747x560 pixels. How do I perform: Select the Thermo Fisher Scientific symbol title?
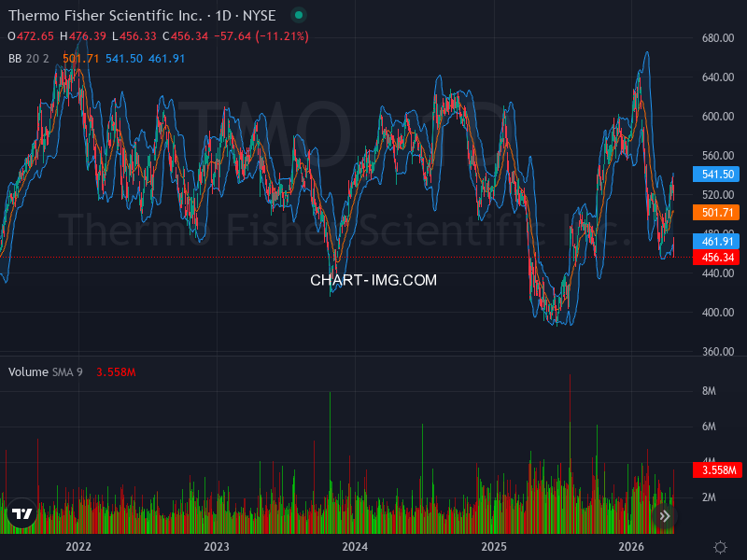[106, 15]
